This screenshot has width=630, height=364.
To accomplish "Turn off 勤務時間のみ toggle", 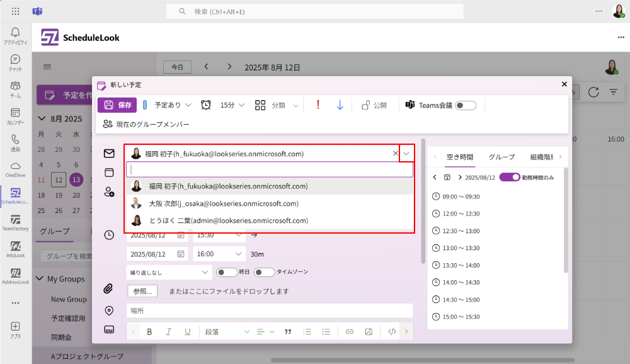I will pyautogui.click(x=510, y=178).
